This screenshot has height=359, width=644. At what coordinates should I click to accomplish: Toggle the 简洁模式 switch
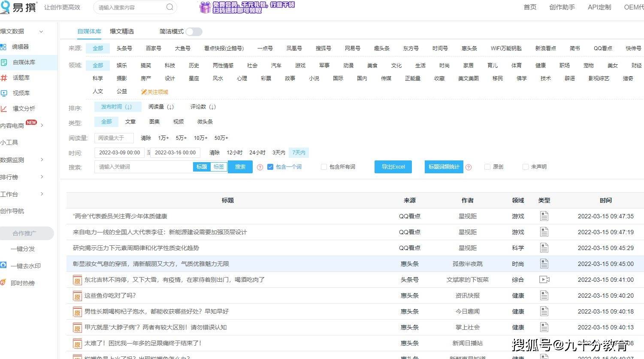point(193,31)
